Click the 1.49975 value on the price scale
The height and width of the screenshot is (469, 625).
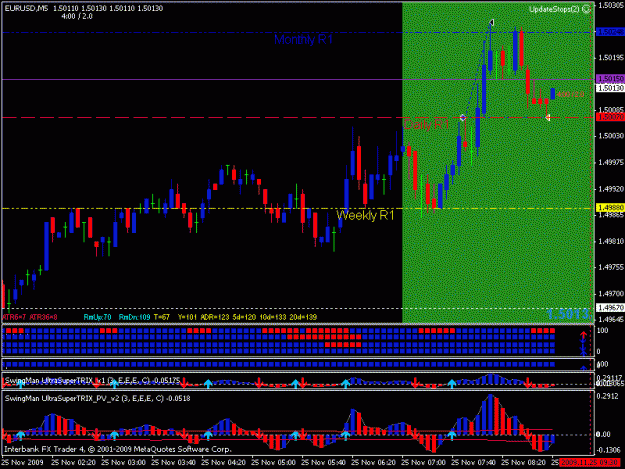611,162
